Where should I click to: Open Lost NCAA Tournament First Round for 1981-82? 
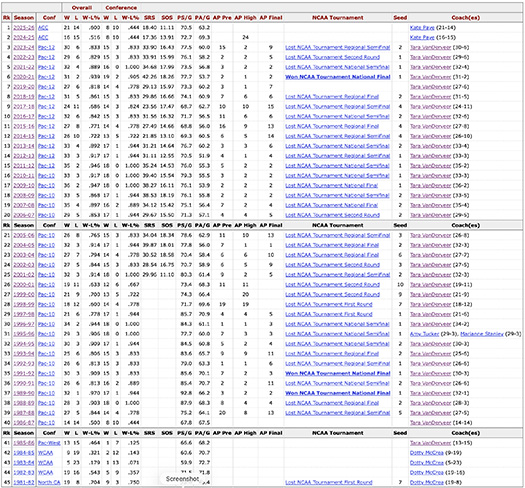coord(329,482)
